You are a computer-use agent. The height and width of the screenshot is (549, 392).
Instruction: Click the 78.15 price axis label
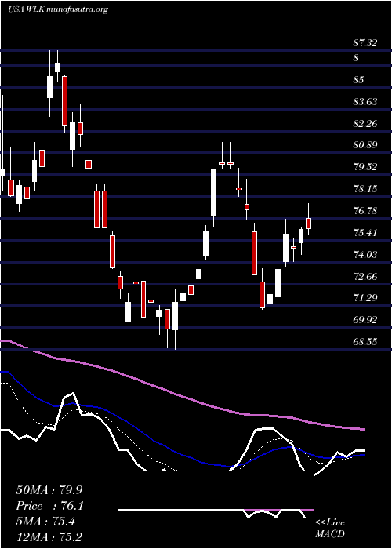click(365, 189)
